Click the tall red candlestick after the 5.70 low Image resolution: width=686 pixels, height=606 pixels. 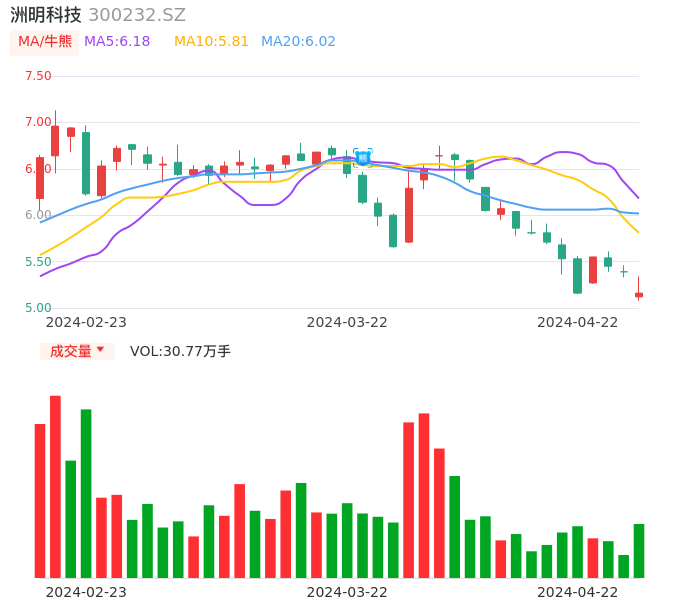point(409,215)
